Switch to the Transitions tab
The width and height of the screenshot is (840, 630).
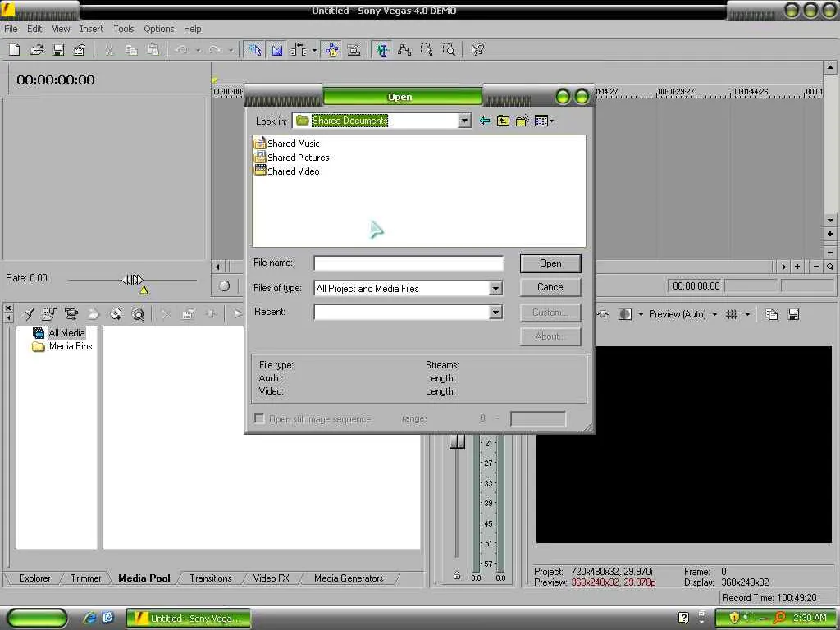tap(211, 578)
